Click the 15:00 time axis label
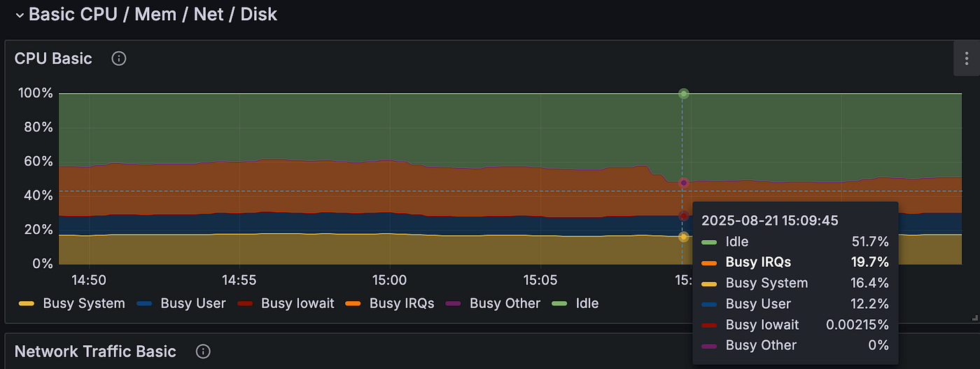Viewport: 980px width, 369px height. coord(389,280)
